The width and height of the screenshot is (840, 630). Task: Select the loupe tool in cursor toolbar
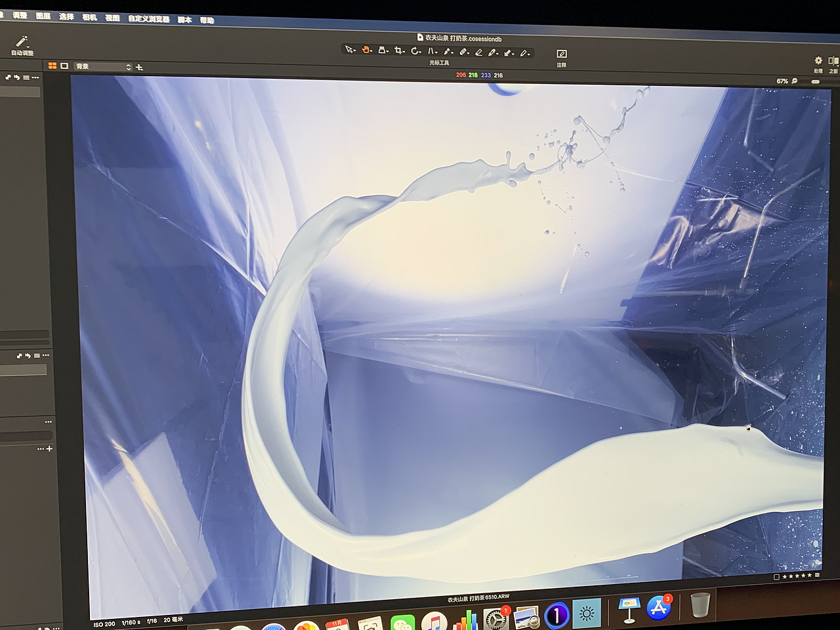(383, 50)
